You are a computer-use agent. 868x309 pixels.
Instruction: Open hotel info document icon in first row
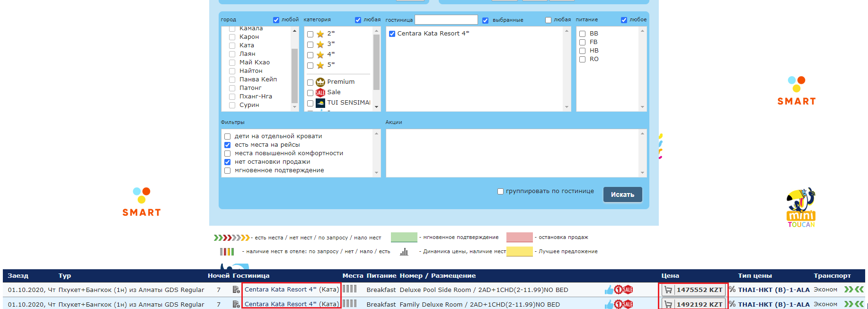tap(236, 290)
